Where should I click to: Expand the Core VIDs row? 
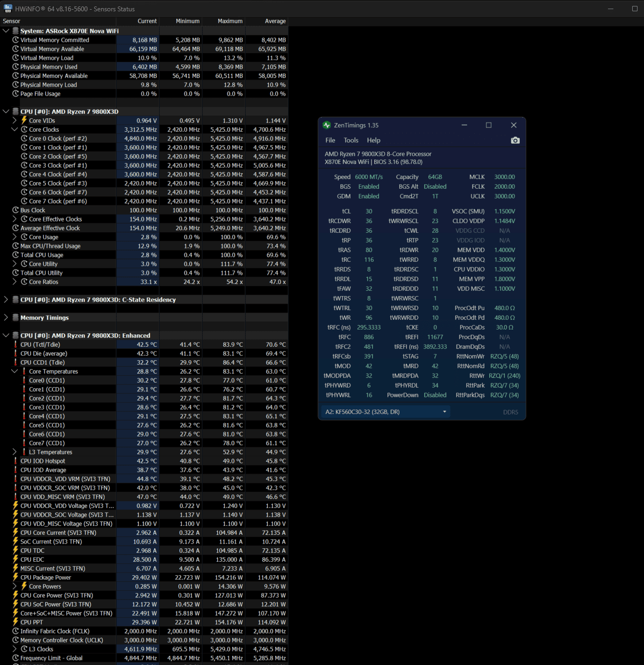pos(15,120)
